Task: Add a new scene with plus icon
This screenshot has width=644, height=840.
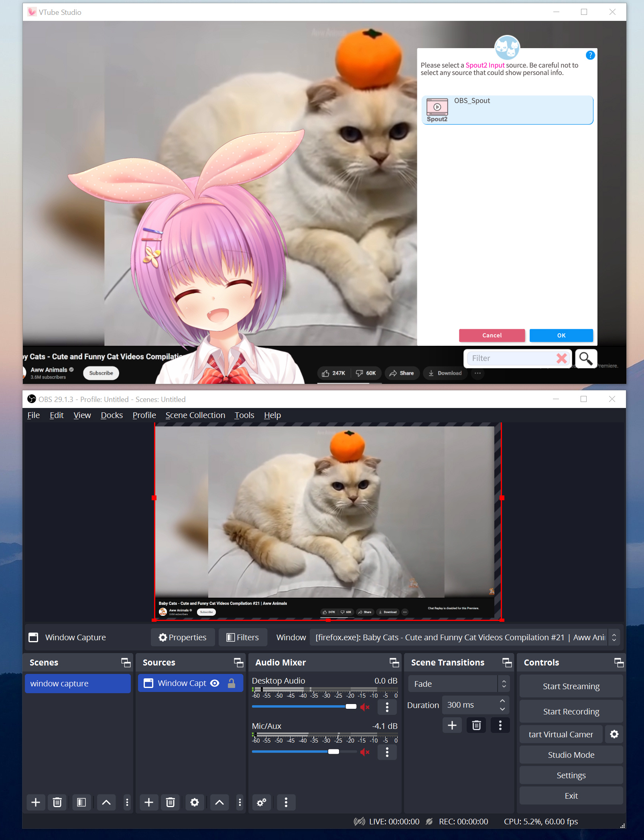Action: pos(36,802)
